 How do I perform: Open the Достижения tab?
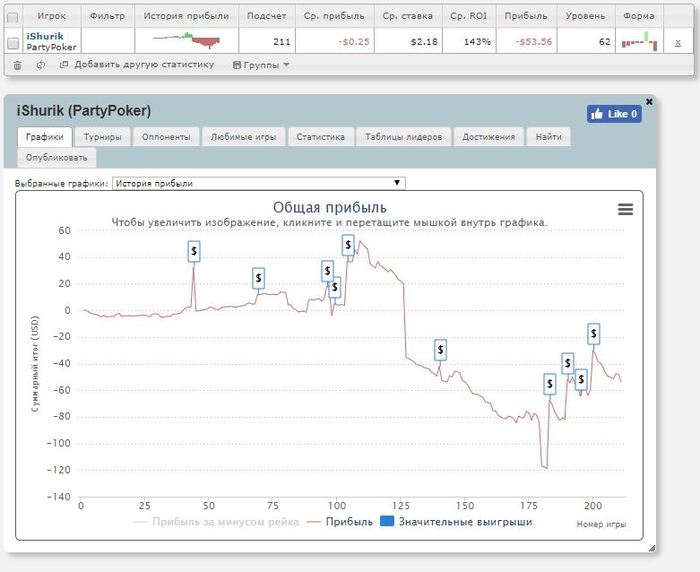[488, 137]
